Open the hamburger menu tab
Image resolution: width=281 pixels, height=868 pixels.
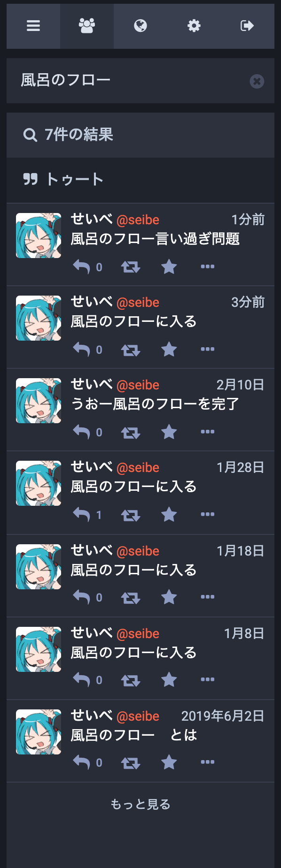pos(33,26)
